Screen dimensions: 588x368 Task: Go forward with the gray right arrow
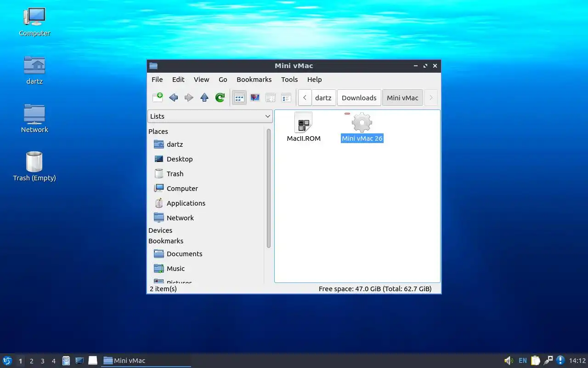pos(189,98)
